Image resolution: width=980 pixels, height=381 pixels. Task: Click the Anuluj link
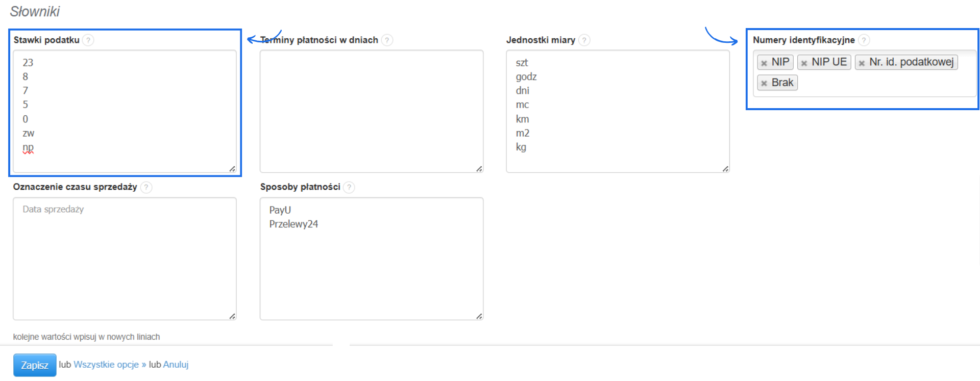click(176, 365)
